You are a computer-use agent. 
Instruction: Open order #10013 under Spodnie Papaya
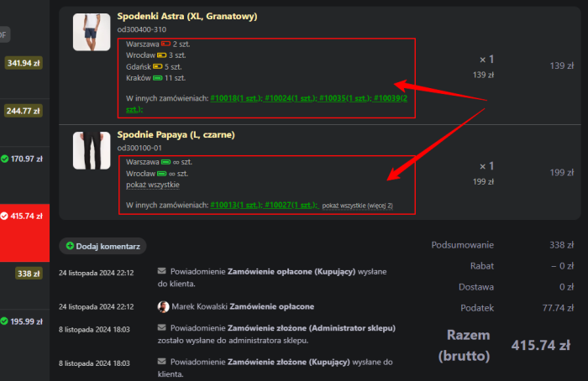pyautogui.click(x=235, y=205)
